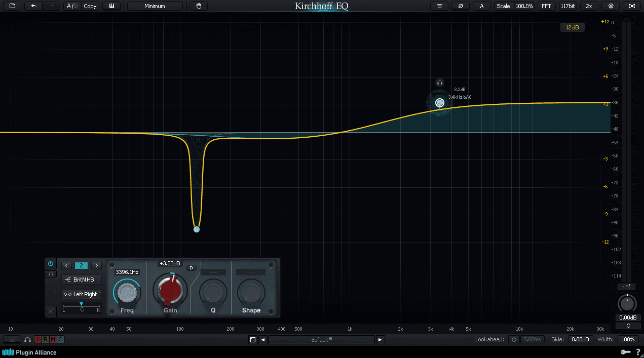Undo the last change
Screen dimensions: 644x358
click(x=33, y=6)
